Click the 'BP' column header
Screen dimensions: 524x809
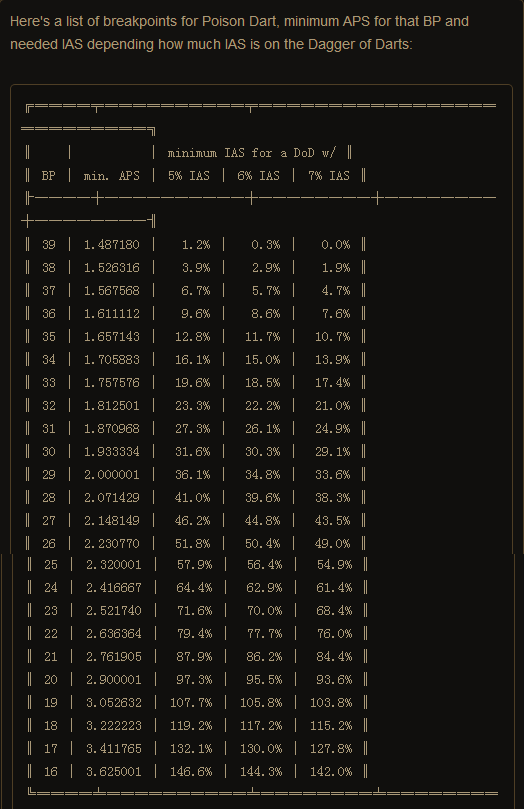click(48, 176)
